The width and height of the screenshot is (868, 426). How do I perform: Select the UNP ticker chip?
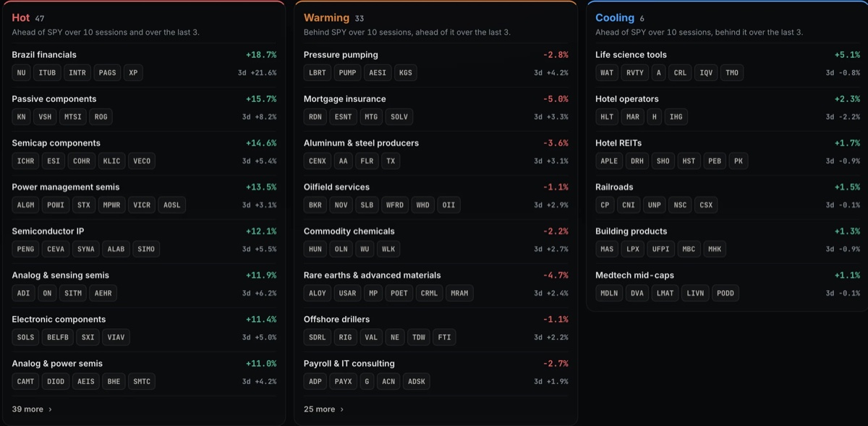(x=655, y=205)
